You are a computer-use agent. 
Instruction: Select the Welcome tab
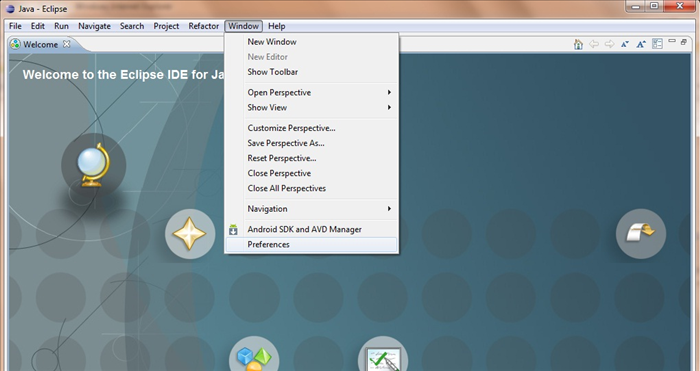point(41,44)
